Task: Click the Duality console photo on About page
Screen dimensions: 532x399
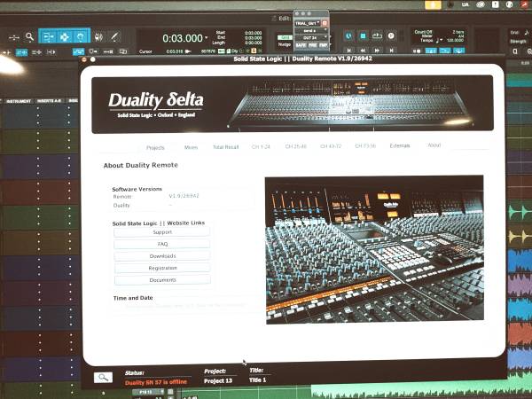Action: point(374,249)
